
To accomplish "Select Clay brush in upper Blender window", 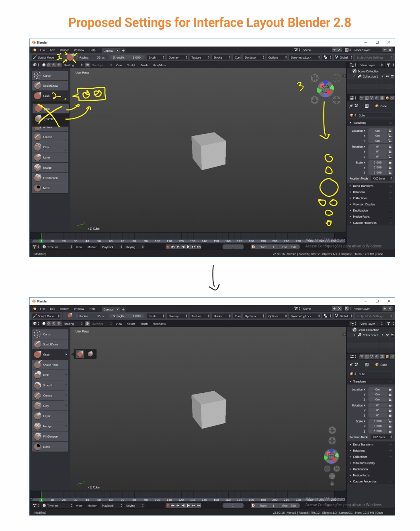I will 50,147.
